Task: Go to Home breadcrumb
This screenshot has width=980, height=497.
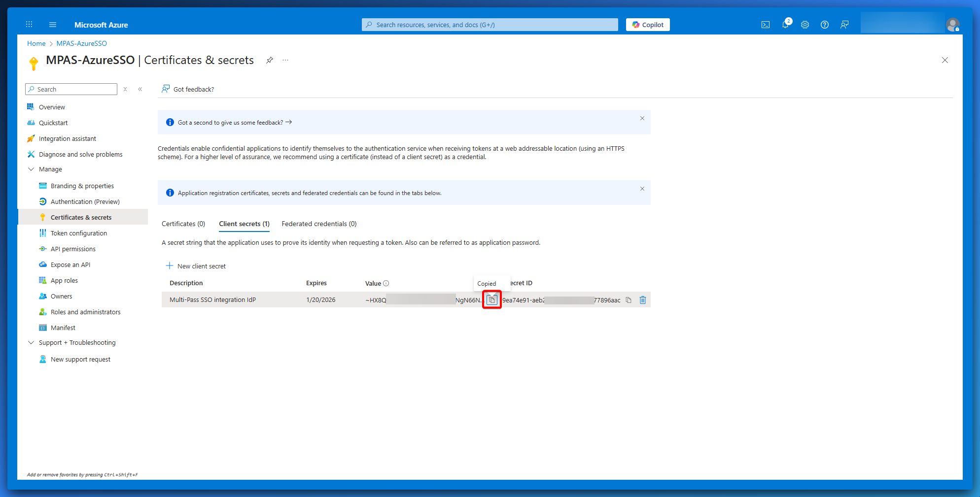Action: (36, 43)
